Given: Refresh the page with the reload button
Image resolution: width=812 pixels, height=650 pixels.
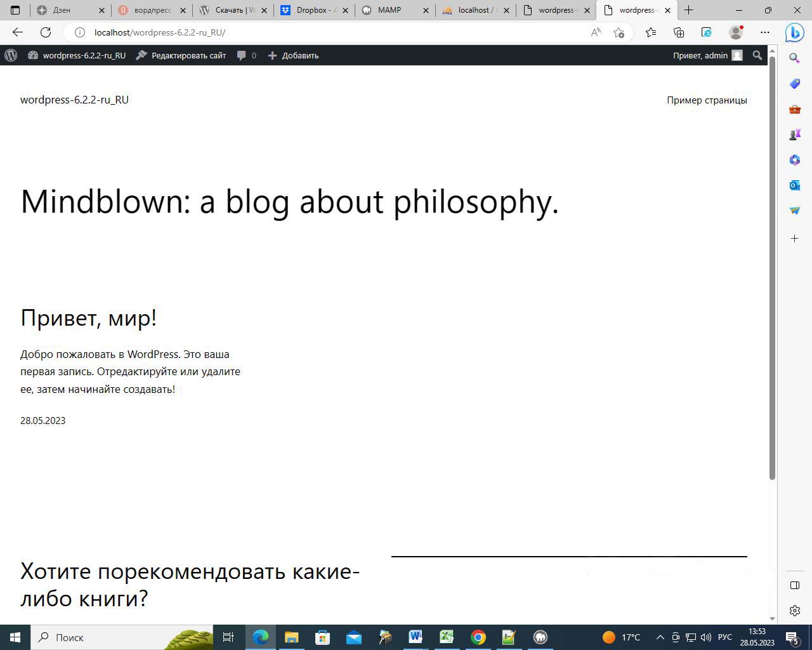Looking at the screenshot, I should (x=46, y=32).
